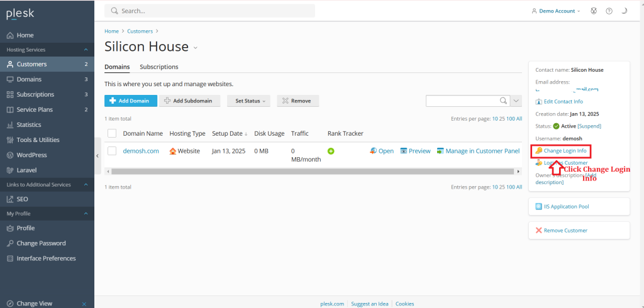This screenshot has width=644, height=308.
Task: Click the Plesk advisor icon
Action: point(594,11)
